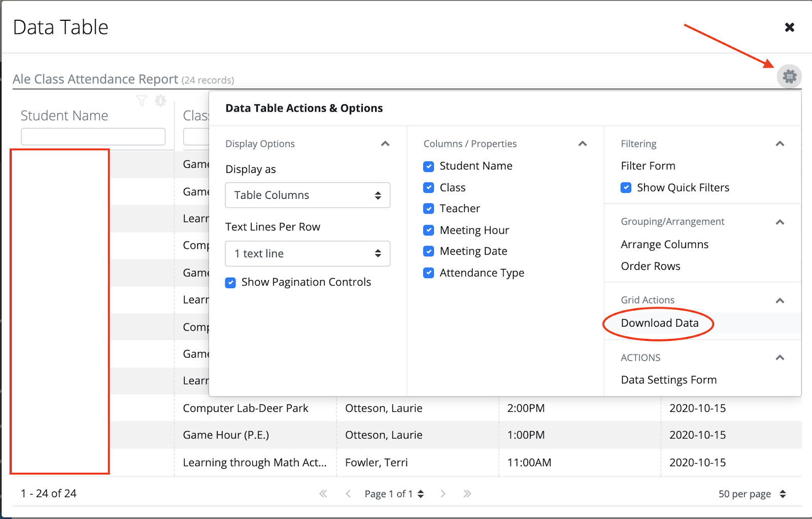The width and height of the screenshot is (812, 519).
Task: Click the Student Name quick filter input
Action: (93, 136)
